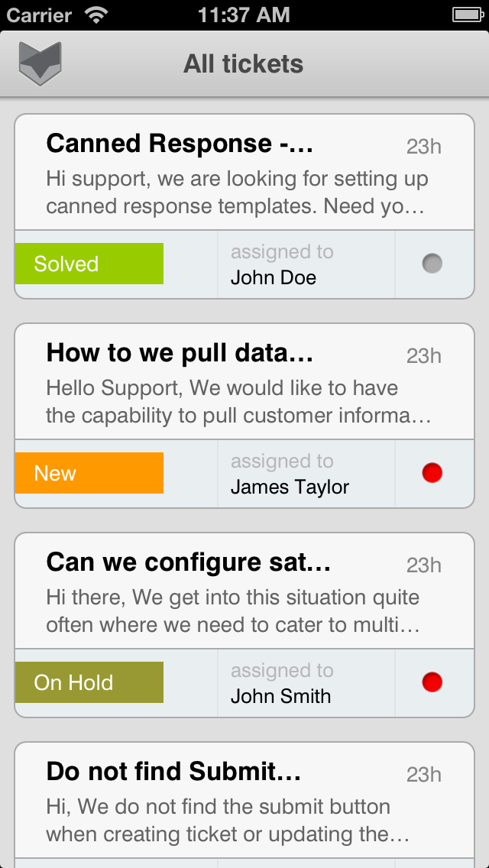
Task: Change assignee James Taylor
Action: tap(306, 474)
